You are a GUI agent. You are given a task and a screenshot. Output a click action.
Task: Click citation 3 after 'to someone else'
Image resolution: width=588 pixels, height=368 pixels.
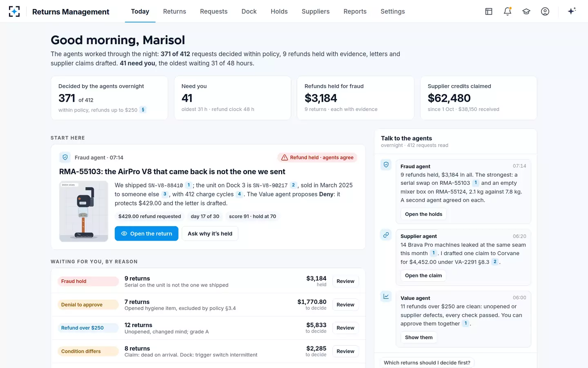tap(165, 194)
